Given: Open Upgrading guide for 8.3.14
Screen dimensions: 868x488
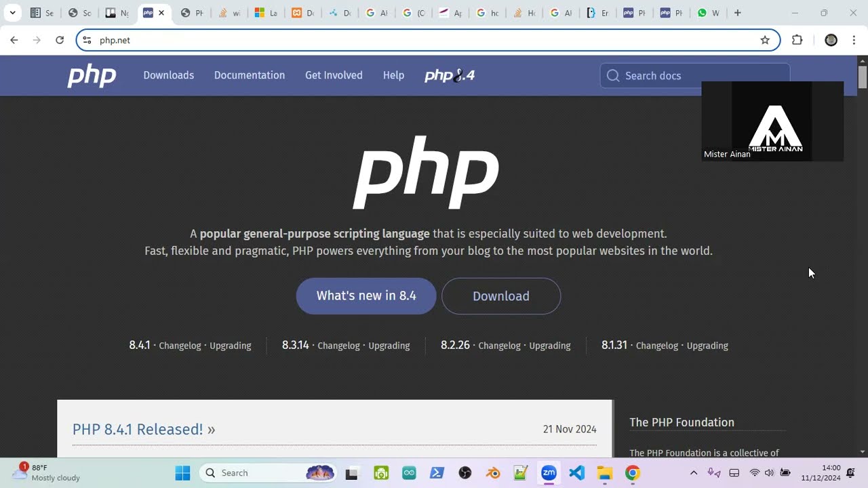Looking at the screenshot, I should click(x=389, y=346).
